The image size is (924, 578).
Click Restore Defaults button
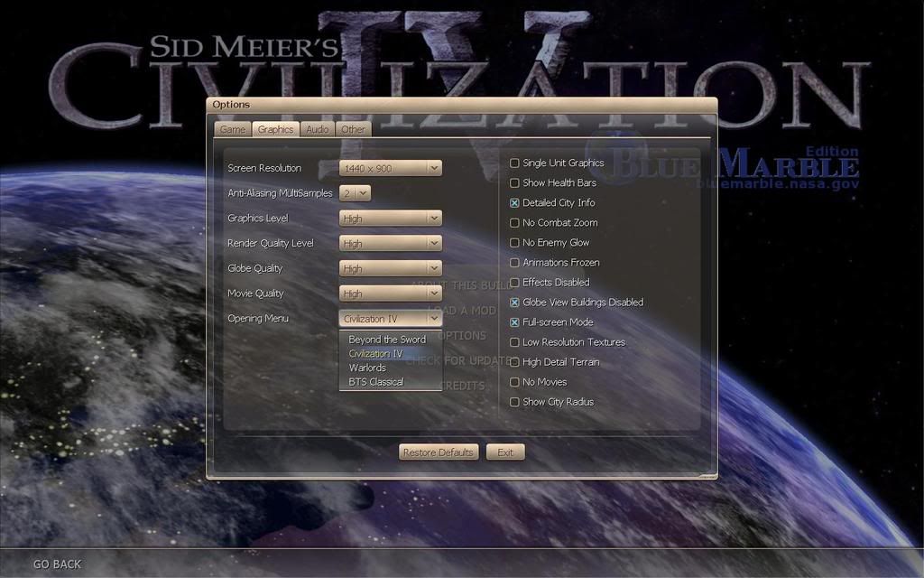(x=439, y=452)
